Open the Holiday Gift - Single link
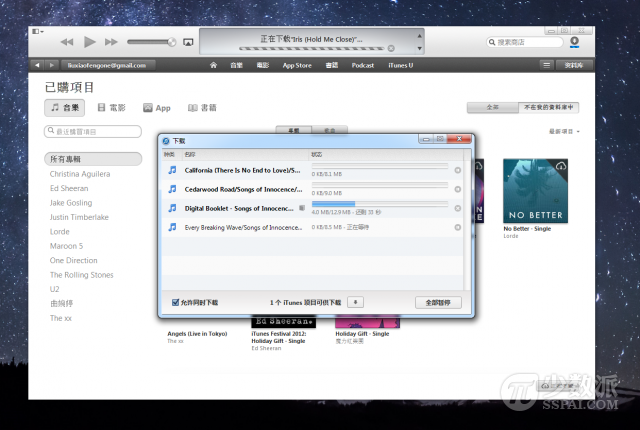This screenshot has height=430, width=640. coord(362,334)
